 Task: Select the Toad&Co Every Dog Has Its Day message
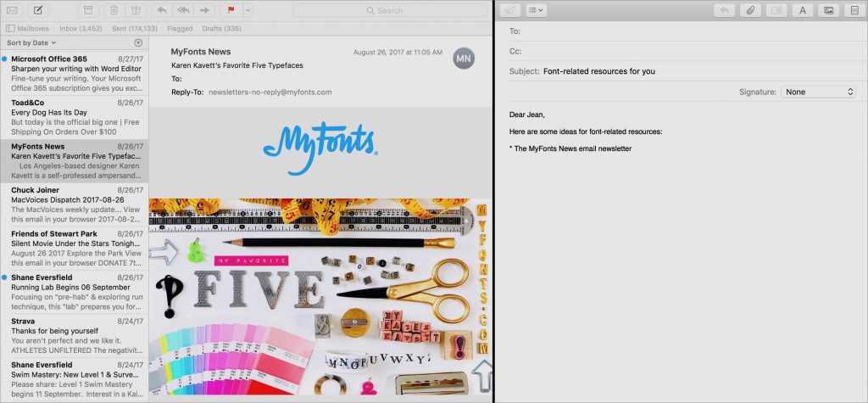click(75, 118)
